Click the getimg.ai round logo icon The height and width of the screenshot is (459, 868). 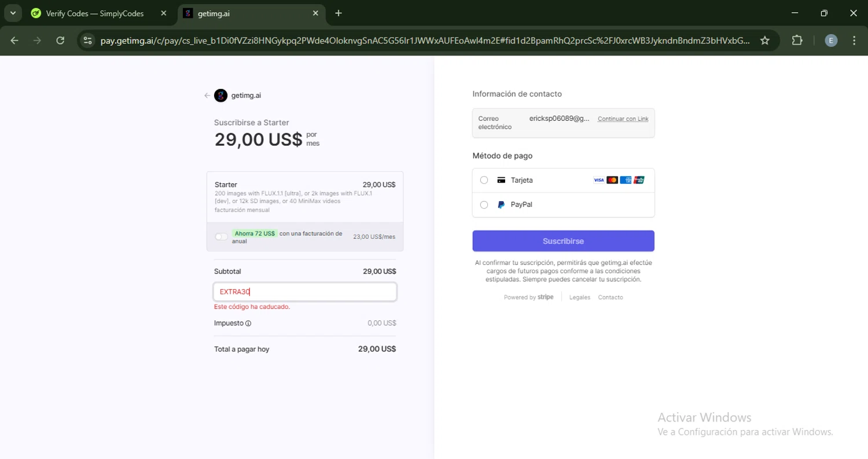(220, 95)
